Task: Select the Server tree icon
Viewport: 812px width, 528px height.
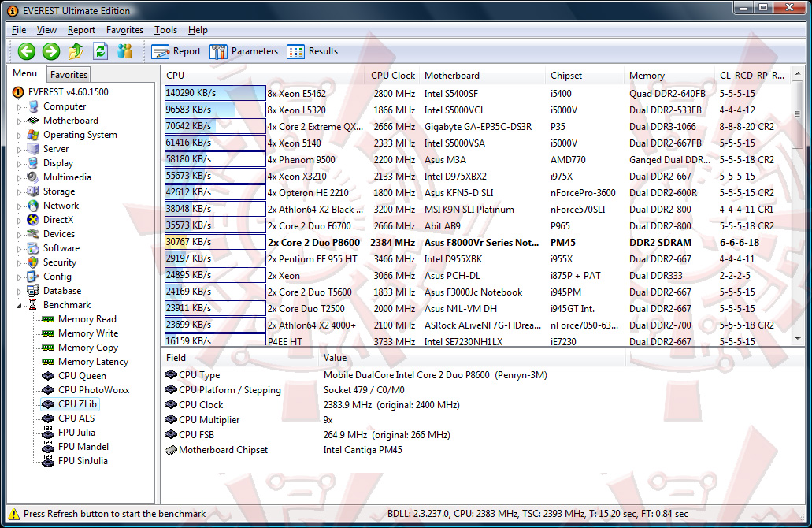Action: tap(34, 149)
